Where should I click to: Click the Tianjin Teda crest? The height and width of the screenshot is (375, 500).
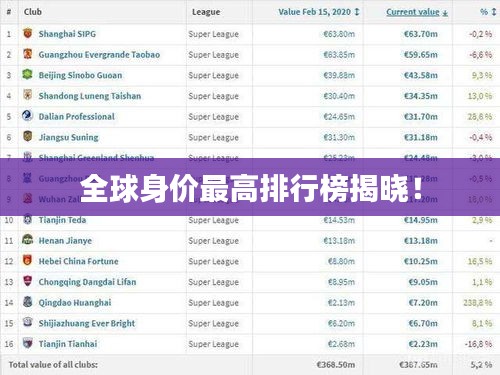(28, 219)
